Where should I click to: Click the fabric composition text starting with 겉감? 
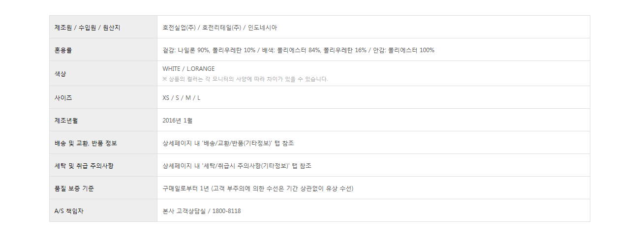tap(298, 50)
